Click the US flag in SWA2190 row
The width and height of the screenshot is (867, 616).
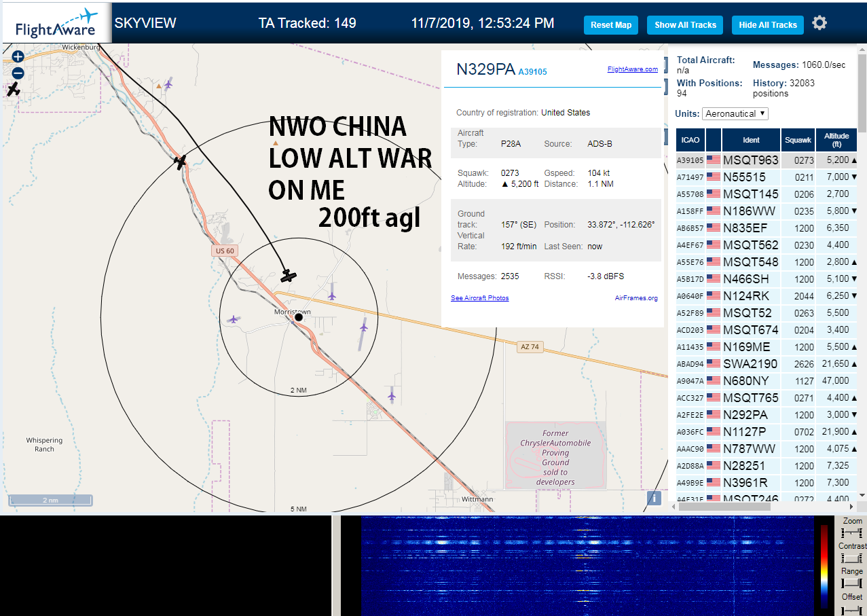coord(714,364)
